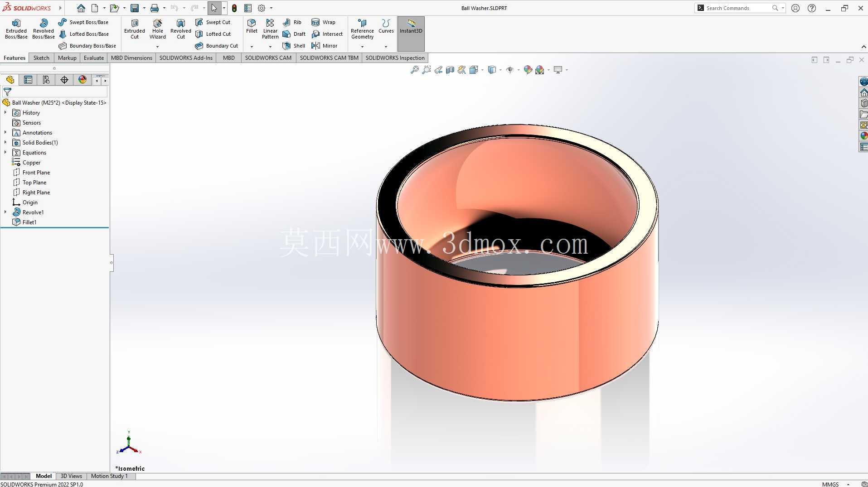Select the Extruded Cut tool
The width and height of the screenshot is (868, 487).
(x=135, y=29)
